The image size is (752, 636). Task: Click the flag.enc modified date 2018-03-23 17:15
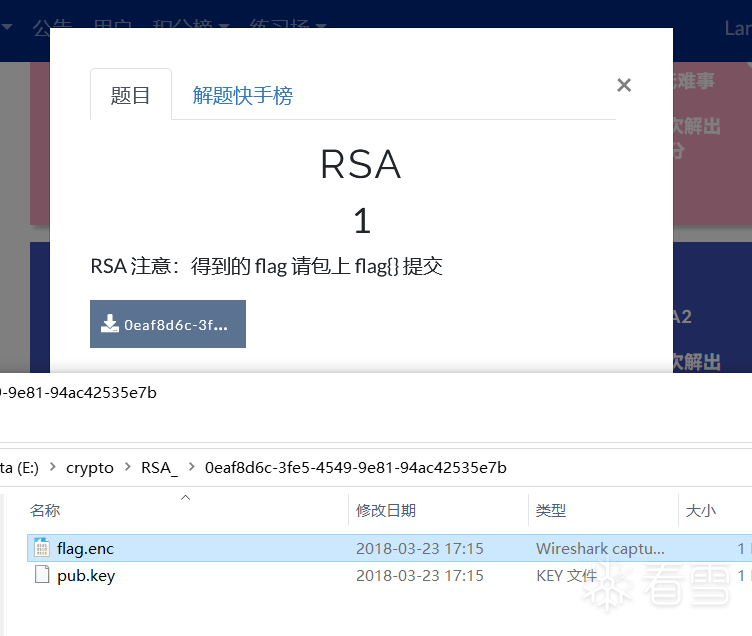[420, 548]
